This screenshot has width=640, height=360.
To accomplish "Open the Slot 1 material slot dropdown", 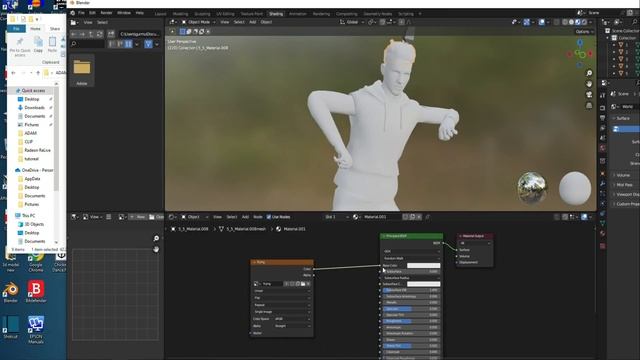I will click(337, 217).
